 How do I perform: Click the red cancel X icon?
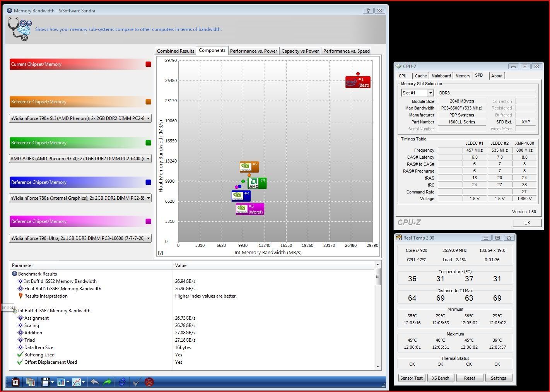tap(149, 382)
